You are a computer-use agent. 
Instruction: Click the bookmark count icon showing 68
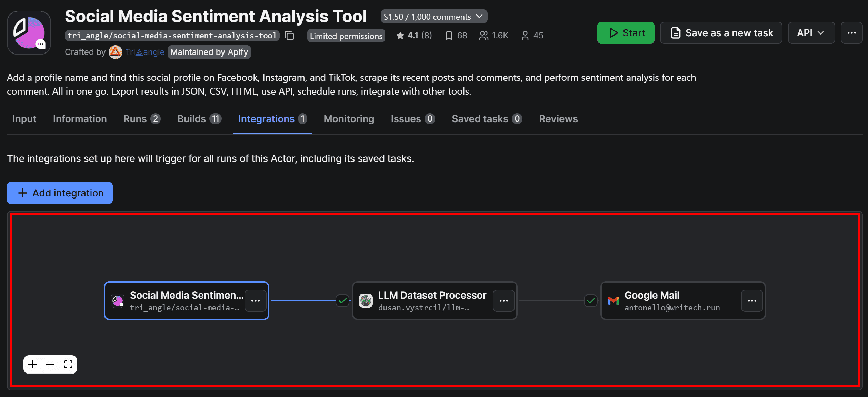[448, 35]
